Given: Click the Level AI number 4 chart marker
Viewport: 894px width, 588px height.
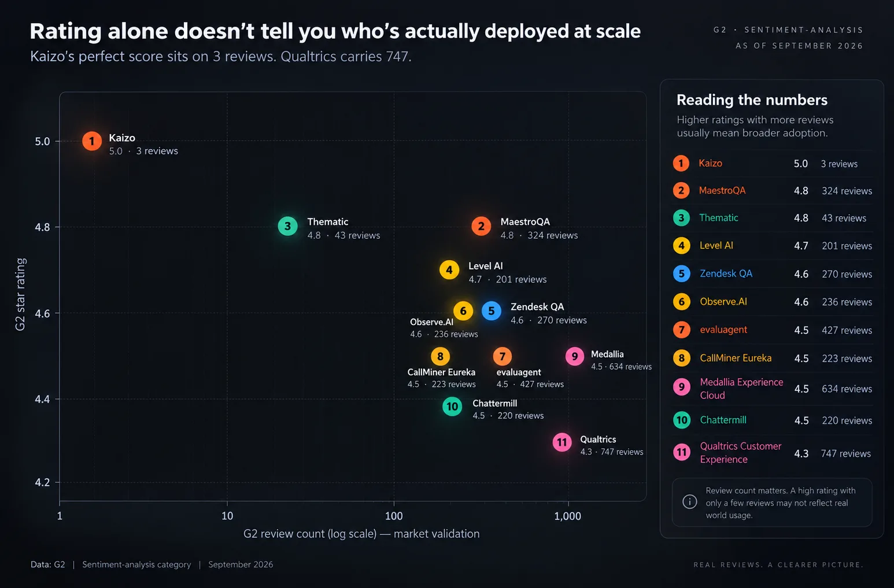Looking at the screenshot, I should [x=449, y=270].
